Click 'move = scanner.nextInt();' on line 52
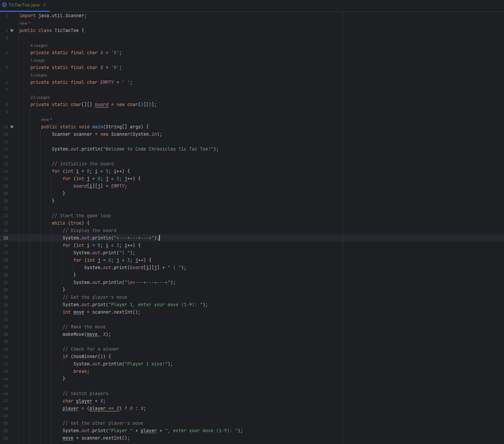504x444 pixels. coord(96,438)
